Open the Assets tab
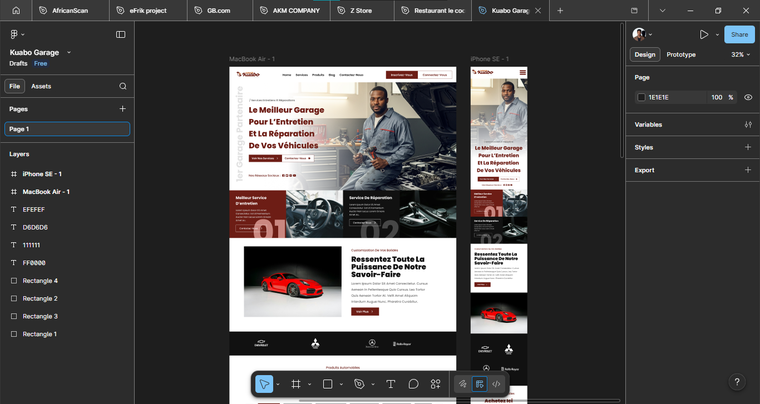The width and height of the screenshot is (760, 404). (x=41, y=87)
